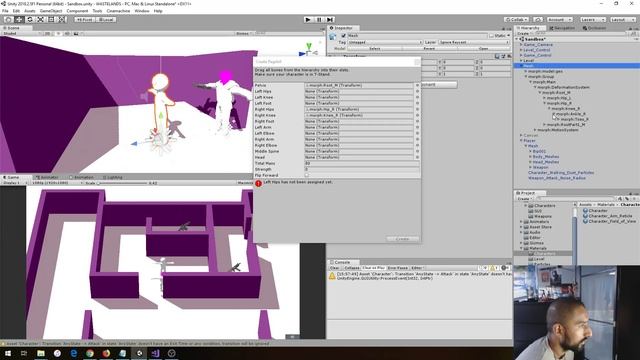Open the Transform component help icon
The image size is (640, 360).
(497, 56)
